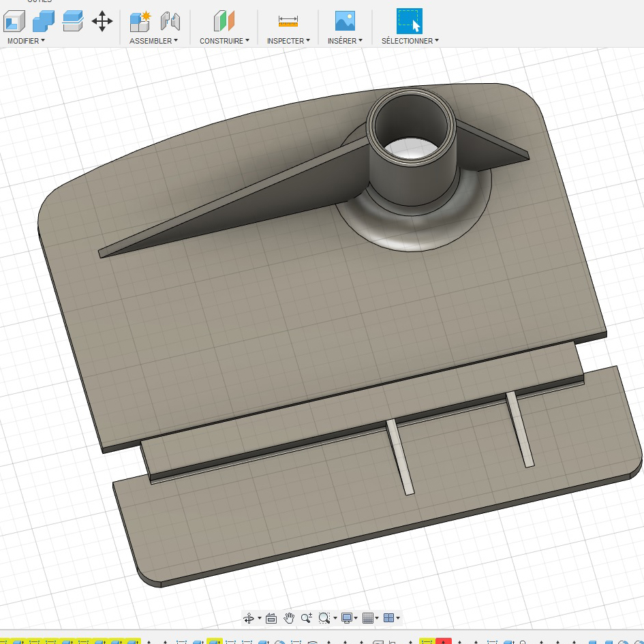Open the Orbit dropdown arrow
The height and width of the screenshot is (644, 644).
[260, 619]
